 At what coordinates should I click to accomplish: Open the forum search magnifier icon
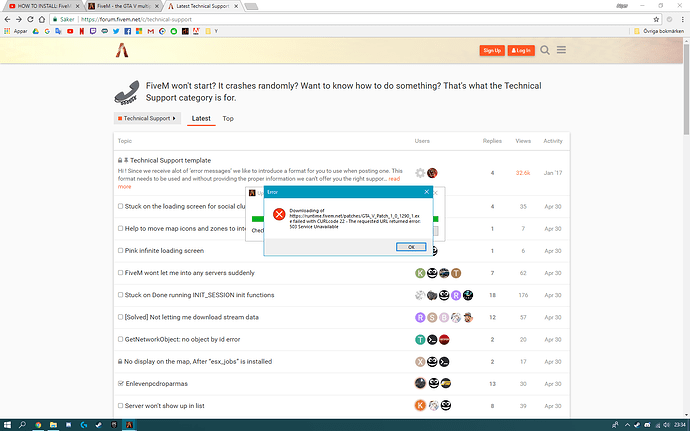pos(545,50)
